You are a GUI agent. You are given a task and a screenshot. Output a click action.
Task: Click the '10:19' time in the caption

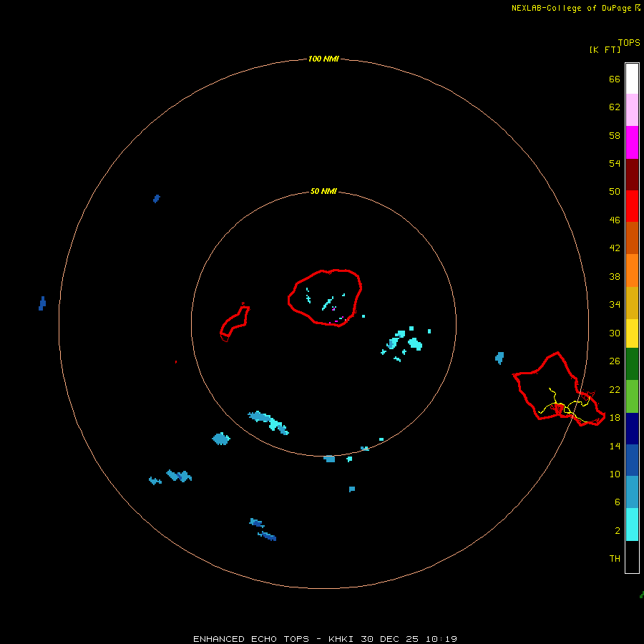441,639
